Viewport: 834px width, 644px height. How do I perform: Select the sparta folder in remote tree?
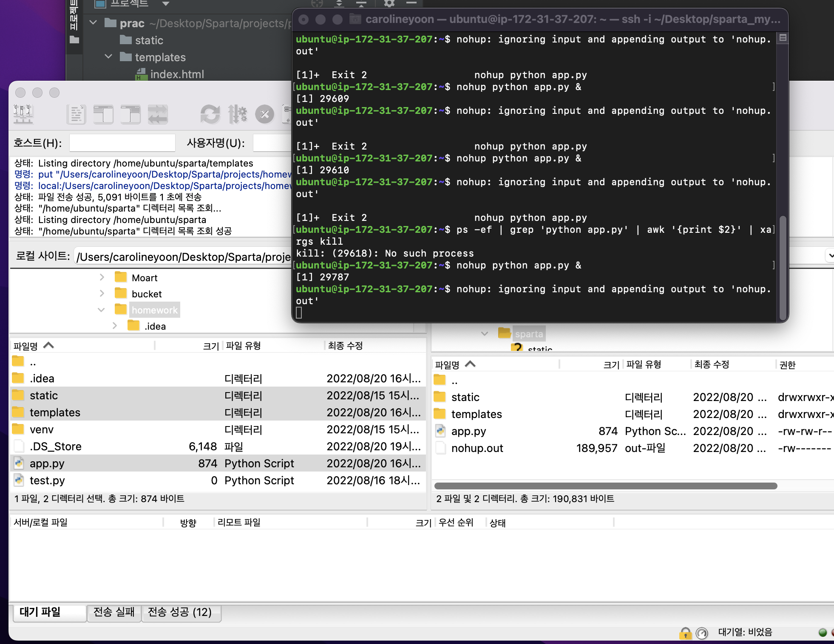click(x=529, y=334)
